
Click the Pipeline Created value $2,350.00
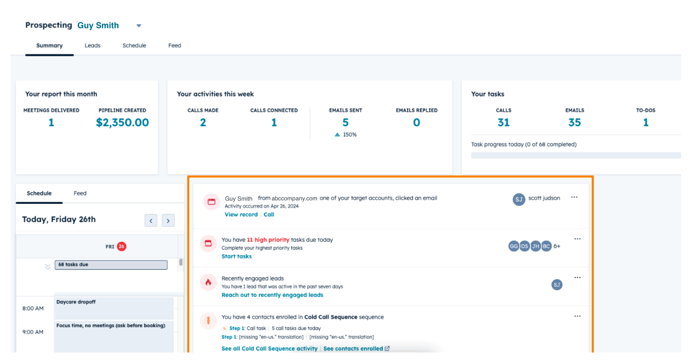[x=122, y=122]
